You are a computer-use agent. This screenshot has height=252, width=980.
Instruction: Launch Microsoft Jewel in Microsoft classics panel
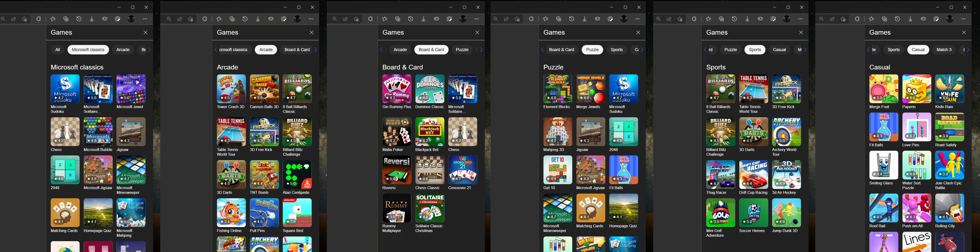pyautogui.click(x=131, y=91)
